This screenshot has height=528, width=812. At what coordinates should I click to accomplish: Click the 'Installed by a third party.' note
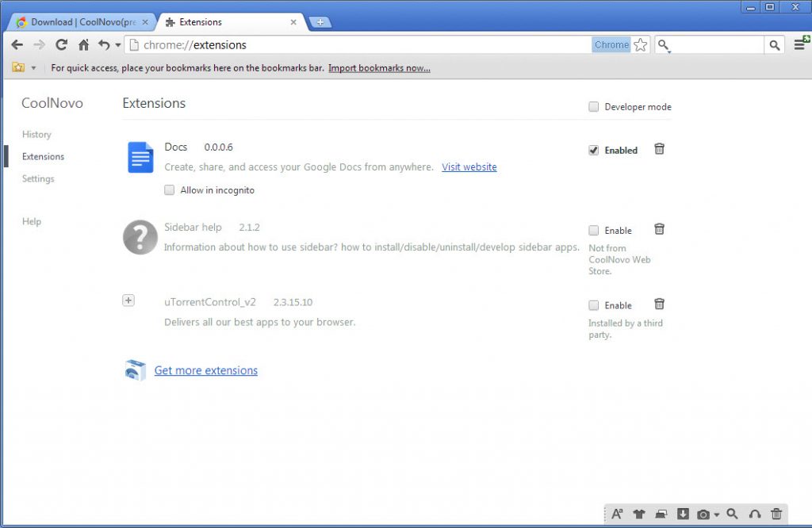pyautogui.click(x=626, y=329)
